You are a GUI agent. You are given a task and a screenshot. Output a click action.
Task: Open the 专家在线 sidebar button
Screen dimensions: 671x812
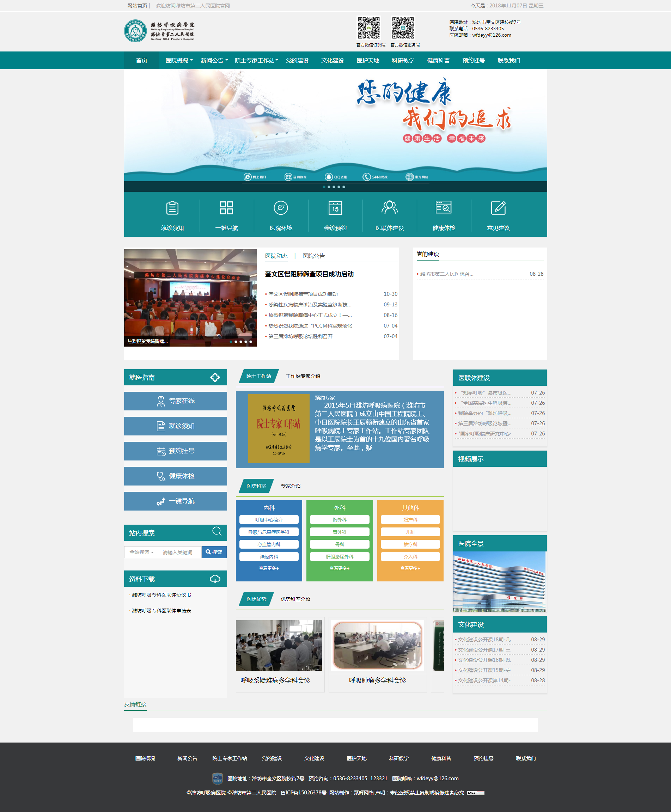click(x=175, y=401)
